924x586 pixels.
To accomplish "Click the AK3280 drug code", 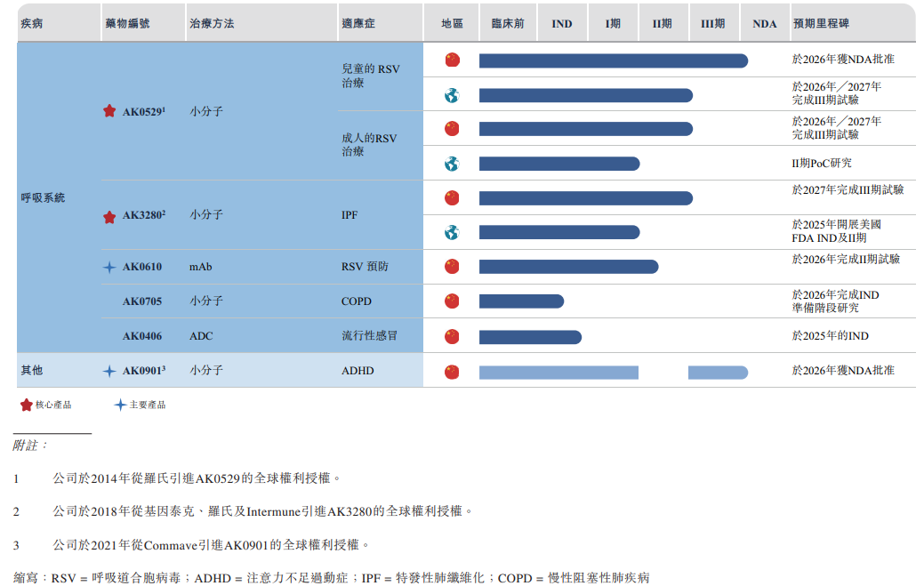I will [x=144, y=215].
